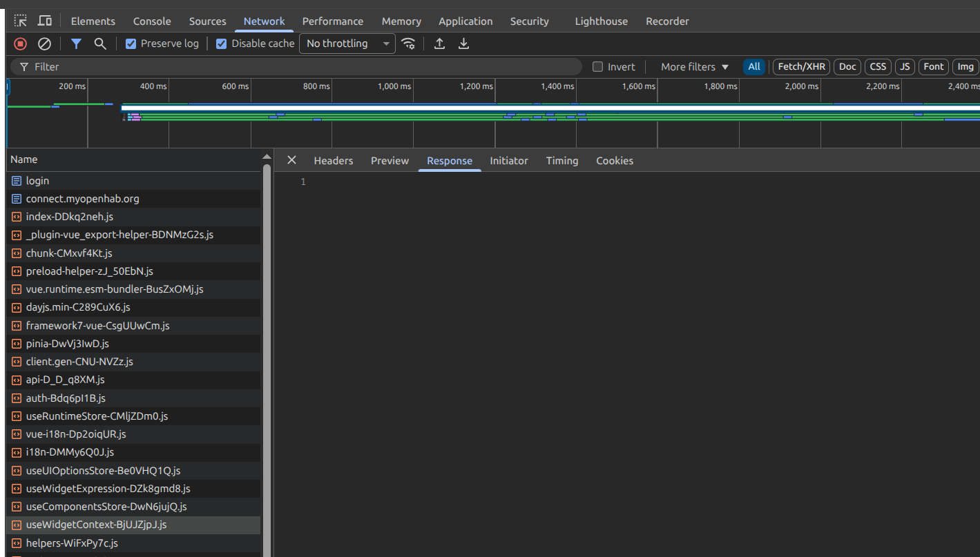Click the script icon beside api-D_D_q8XM.js
Screen dimensions: 980x557
(17, 380)
